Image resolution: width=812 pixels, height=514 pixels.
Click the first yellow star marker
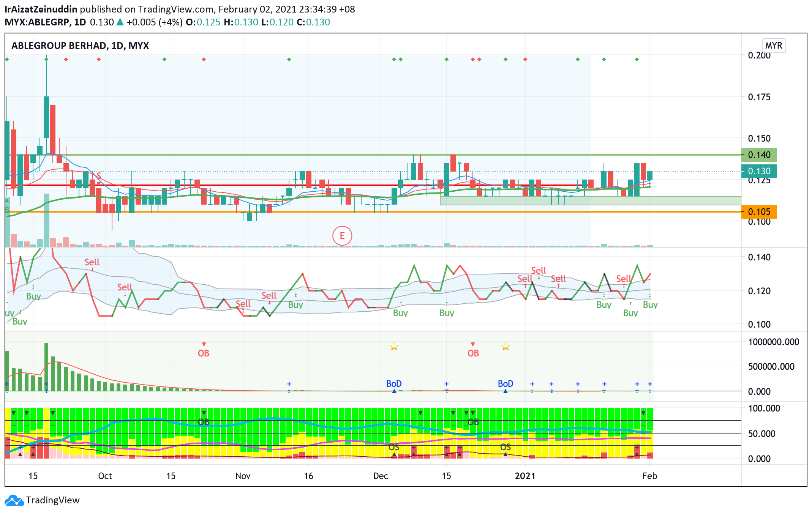394,346
